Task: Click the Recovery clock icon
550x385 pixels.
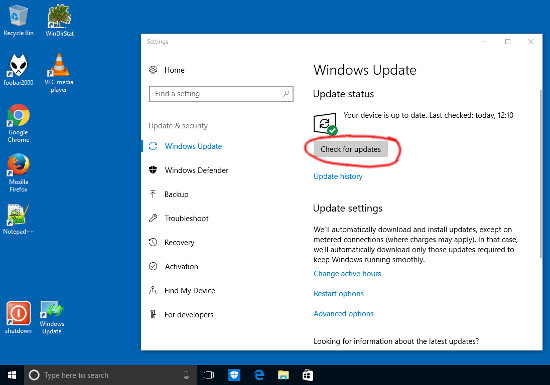Action: point(153,242)
